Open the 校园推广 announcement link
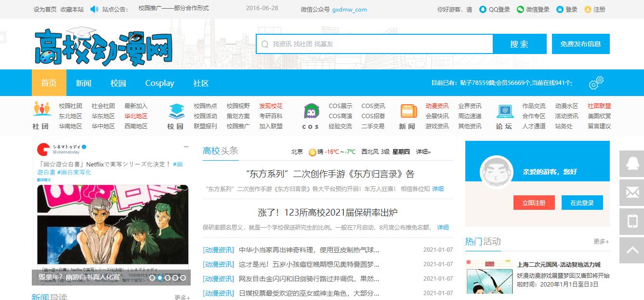The image size is (644, 300). click(x=174, y=8)
